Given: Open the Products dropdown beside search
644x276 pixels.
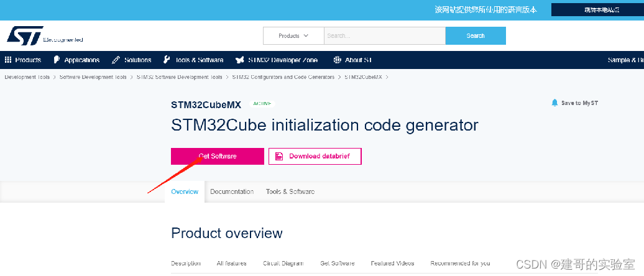Looking at the screenshot, I should pyautogui.click(x=293, y=35).
